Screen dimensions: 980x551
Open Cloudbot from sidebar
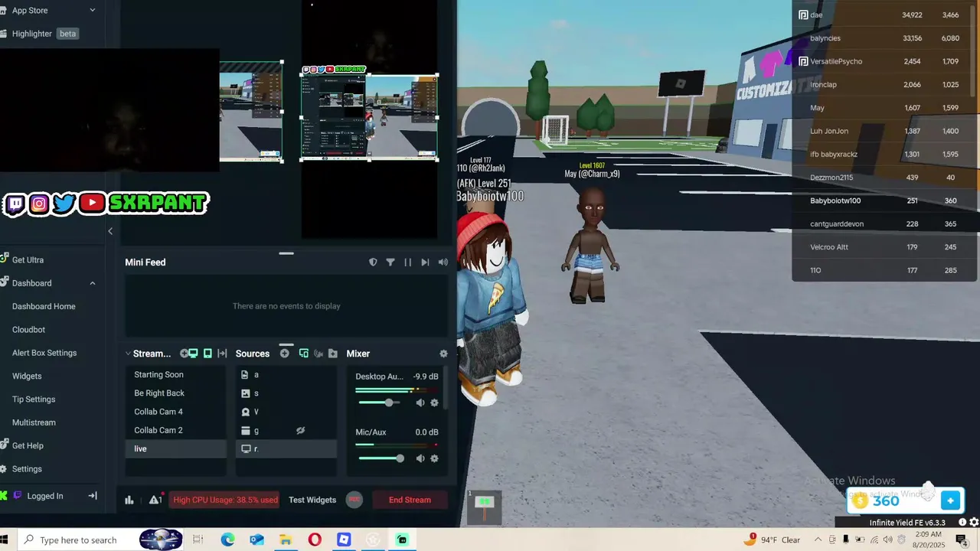pyautogui.click(x=28, y=330)
